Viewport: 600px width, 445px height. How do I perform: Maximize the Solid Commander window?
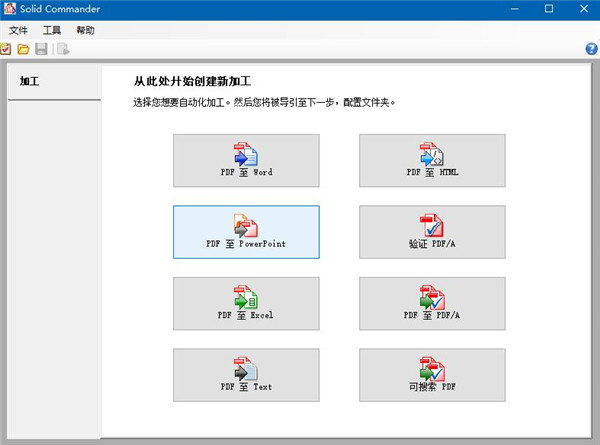(x=549, y=9)
